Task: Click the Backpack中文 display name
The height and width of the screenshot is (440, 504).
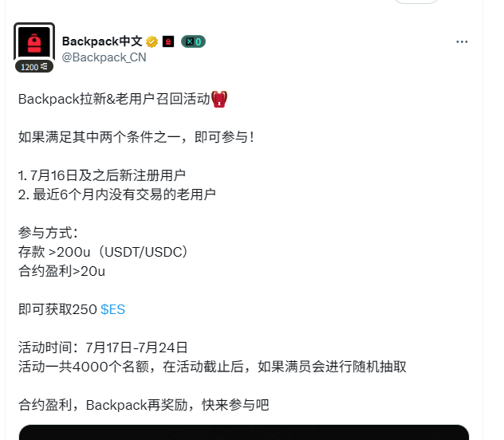Action: [x=102, y=41]
